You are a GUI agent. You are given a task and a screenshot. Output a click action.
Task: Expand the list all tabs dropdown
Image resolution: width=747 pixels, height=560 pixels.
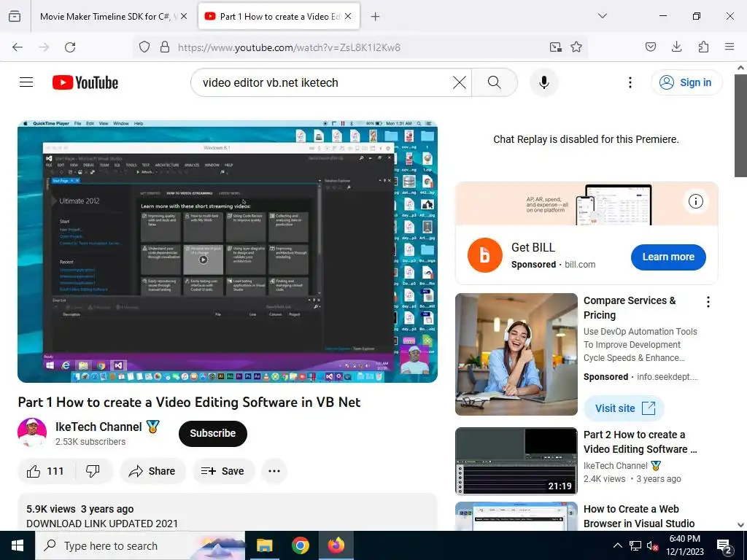602,16
